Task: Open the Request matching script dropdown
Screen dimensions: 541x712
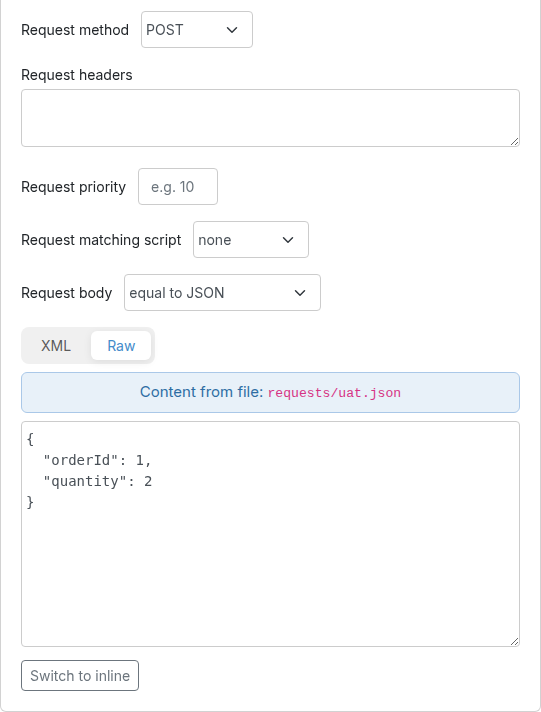Action: [251, 240]
